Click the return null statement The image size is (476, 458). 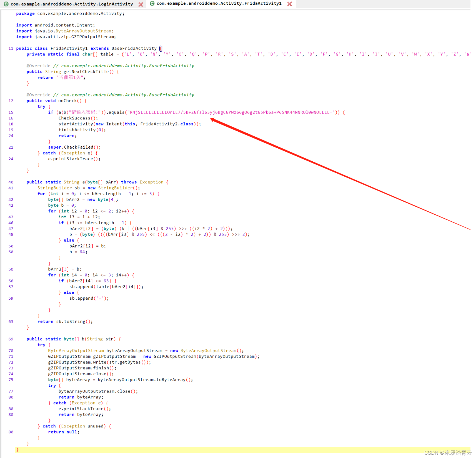pyautogui.click(x=64, y=432)
